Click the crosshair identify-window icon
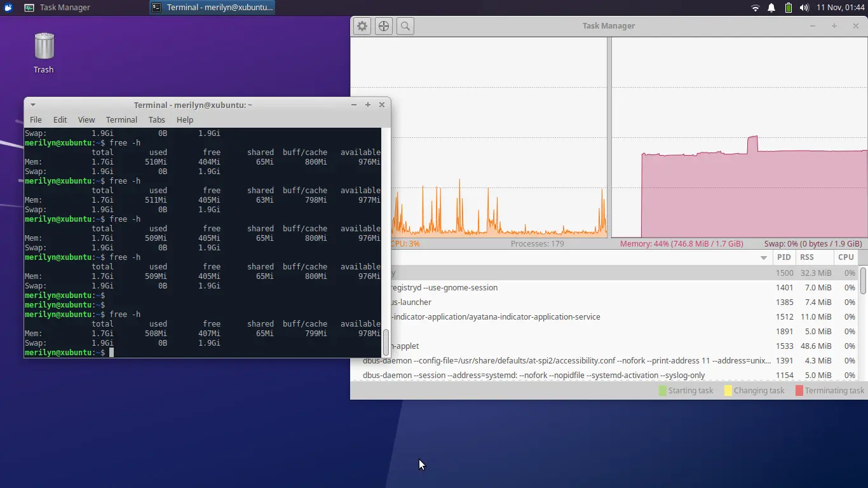This screenshot has width=868, height=488. tap(384, 26)
